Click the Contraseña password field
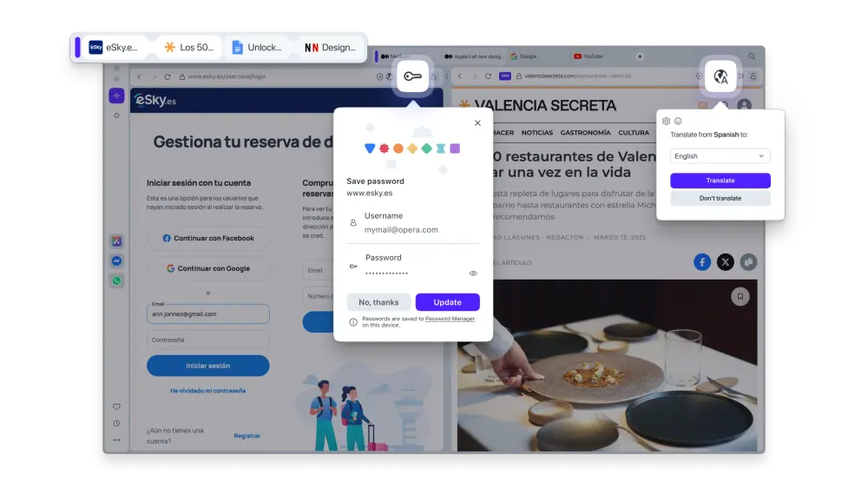The width and height of the screenshot is (868, 488). pos(208,340)
